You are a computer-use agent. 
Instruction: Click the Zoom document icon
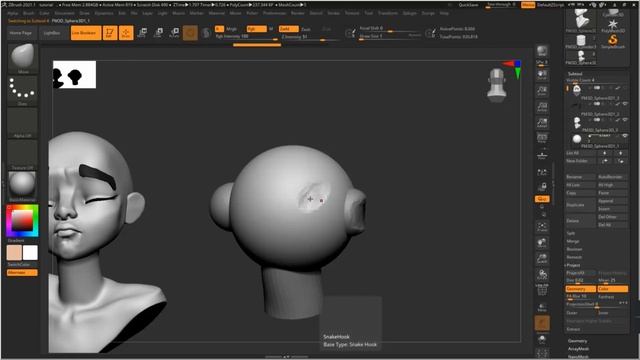point(542,91)
